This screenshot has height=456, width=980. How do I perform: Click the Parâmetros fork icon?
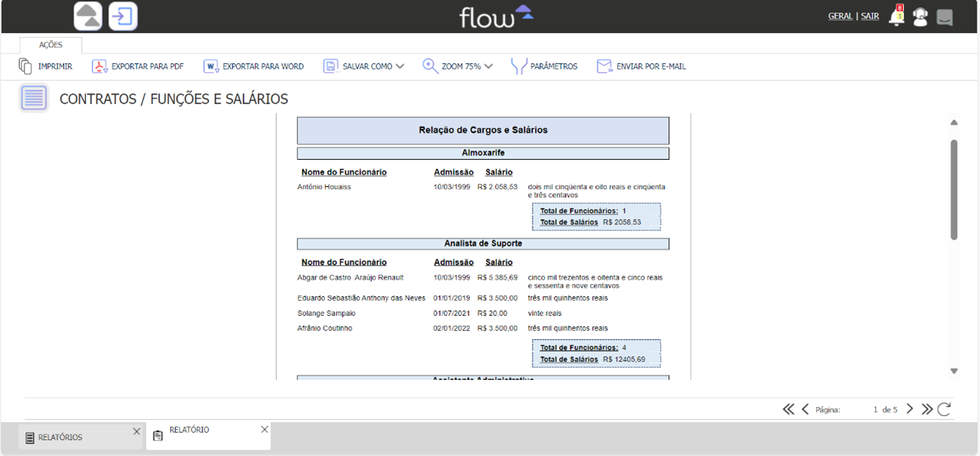518,66
